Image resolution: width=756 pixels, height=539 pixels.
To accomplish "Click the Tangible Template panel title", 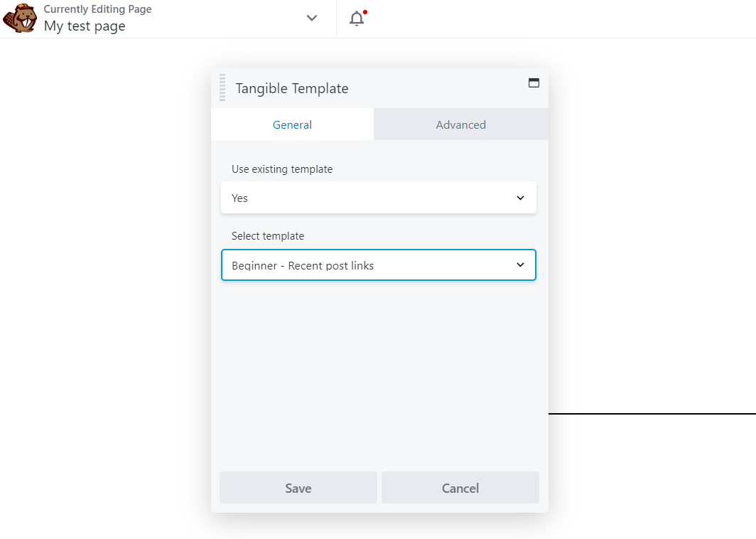I will coord(292,88).
